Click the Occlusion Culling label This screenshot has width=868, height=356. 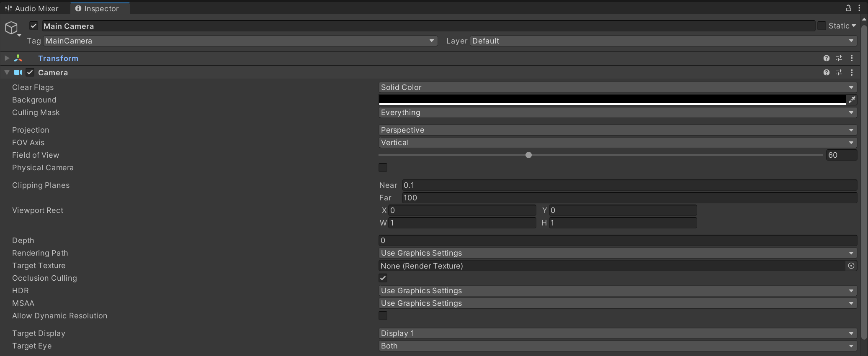tap(44, 278)
